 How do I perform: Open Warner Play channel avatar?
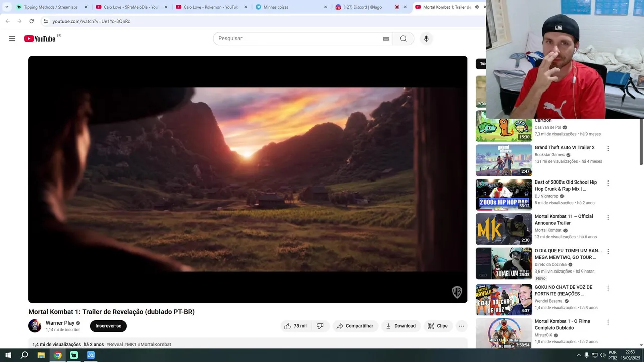pos(35,326)
